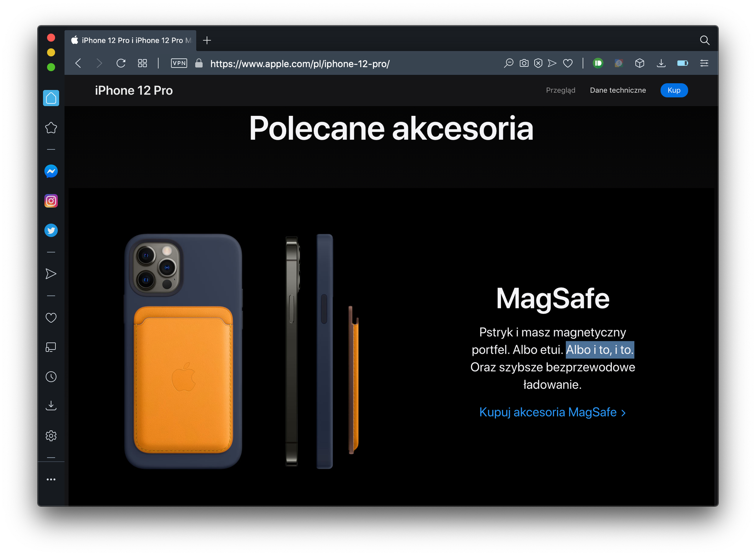
Task: Reload the current page
Action: tap(121, 63)
